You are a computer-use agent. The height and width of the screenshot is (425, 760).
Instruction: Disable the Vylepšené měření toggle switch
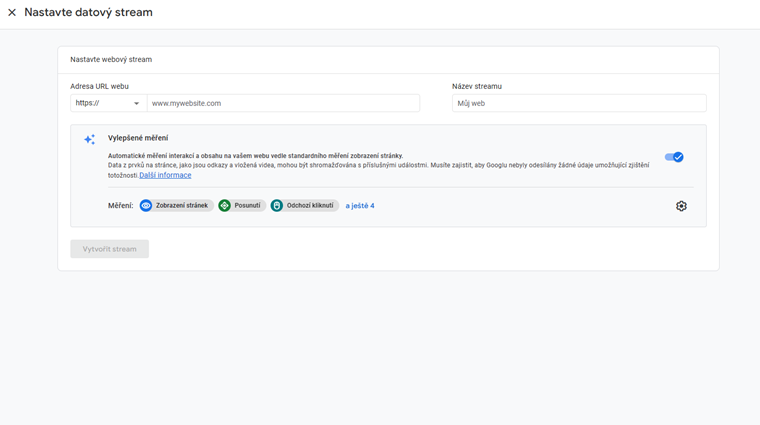coord(674,157)
